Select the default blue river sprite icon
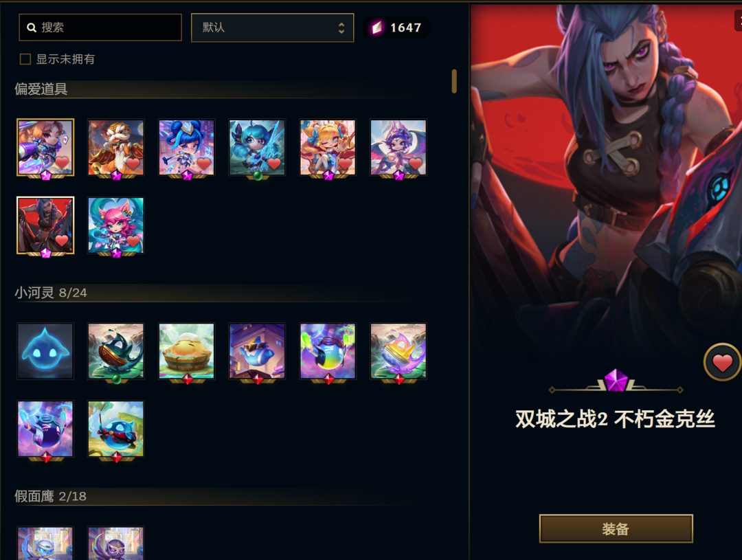This screenshot has width=742, height=560. pos(45,350)
